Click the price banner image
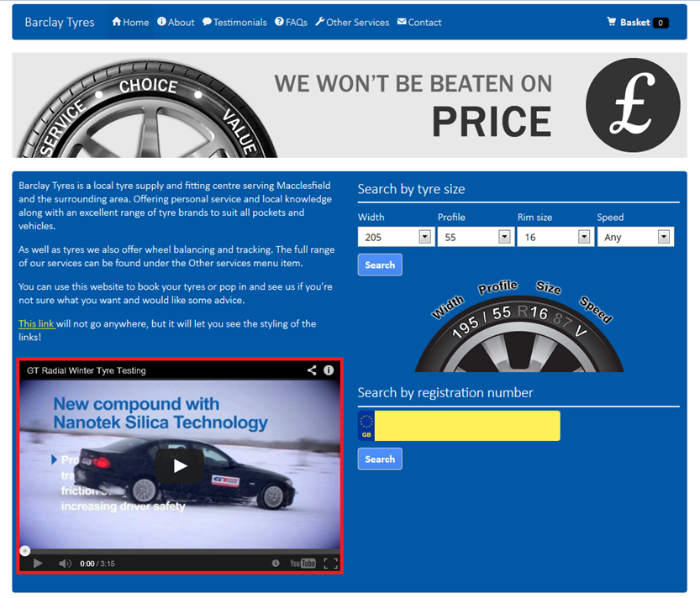The image size is (700, 598). [350, 105]
